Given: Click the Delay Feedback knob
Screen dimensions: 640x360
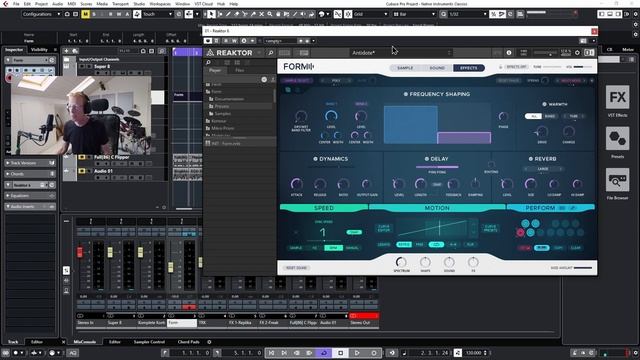Looking at the screenshot, I should point(453,184).
